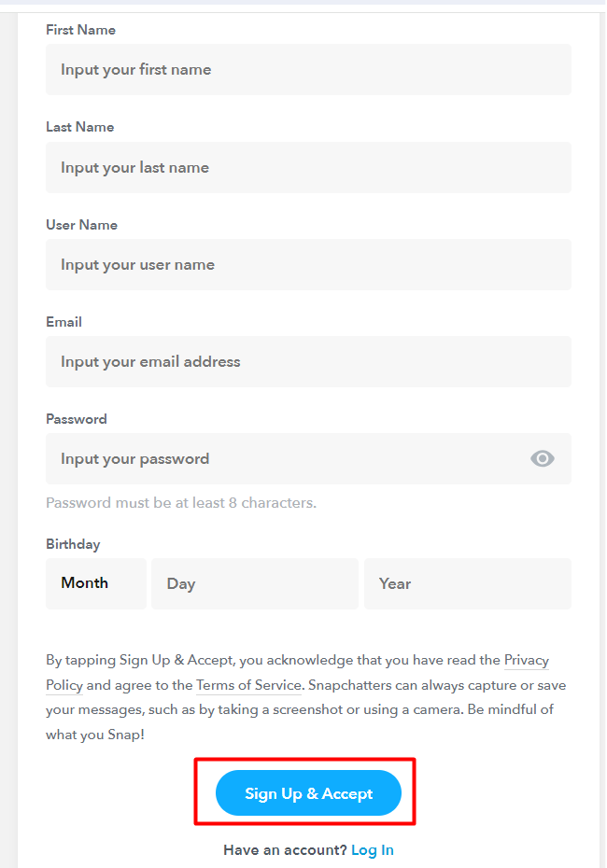Click the First Name label
The width and height of the screenshot is (607, 868).
click(81, 30)
